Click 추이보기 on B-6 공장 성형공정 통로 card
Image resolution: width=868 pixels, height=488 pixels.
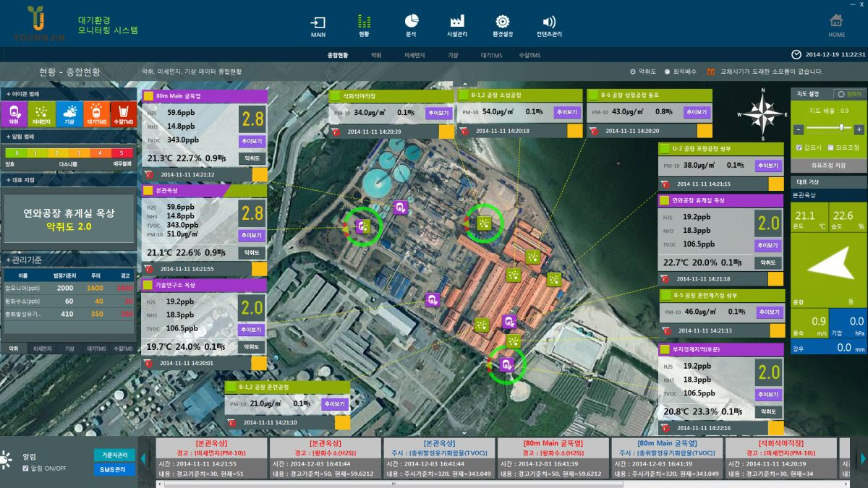[698, 112]
